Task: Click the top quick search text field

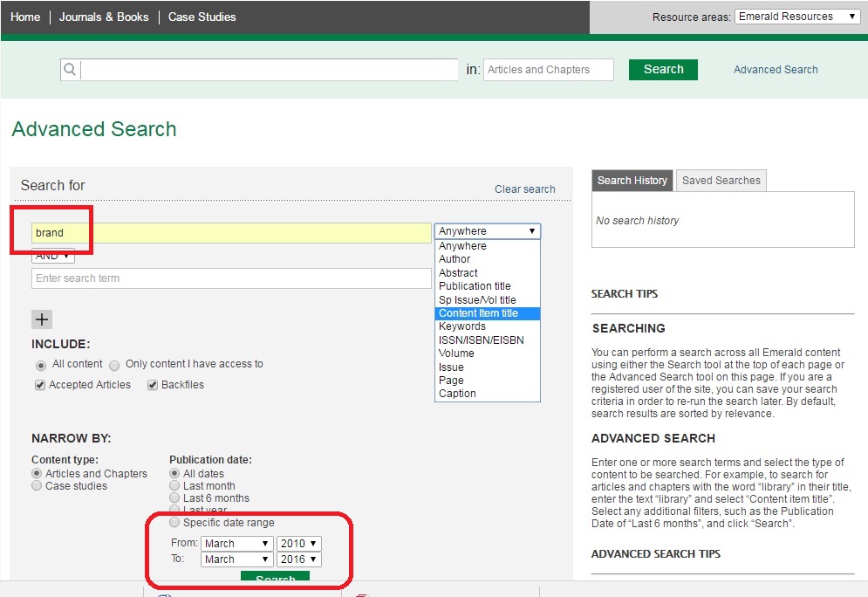Action: [270, 70]
